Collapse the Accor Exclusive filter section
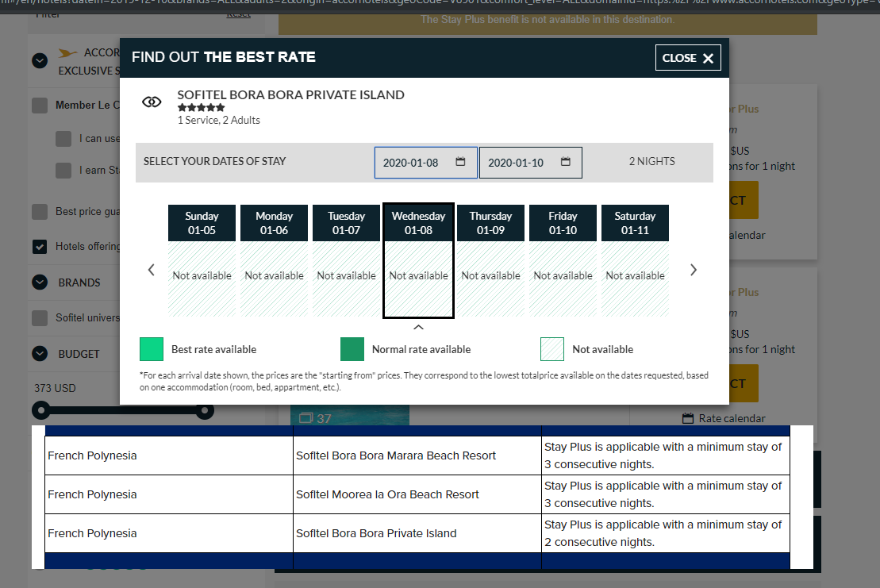 (40, 60)
